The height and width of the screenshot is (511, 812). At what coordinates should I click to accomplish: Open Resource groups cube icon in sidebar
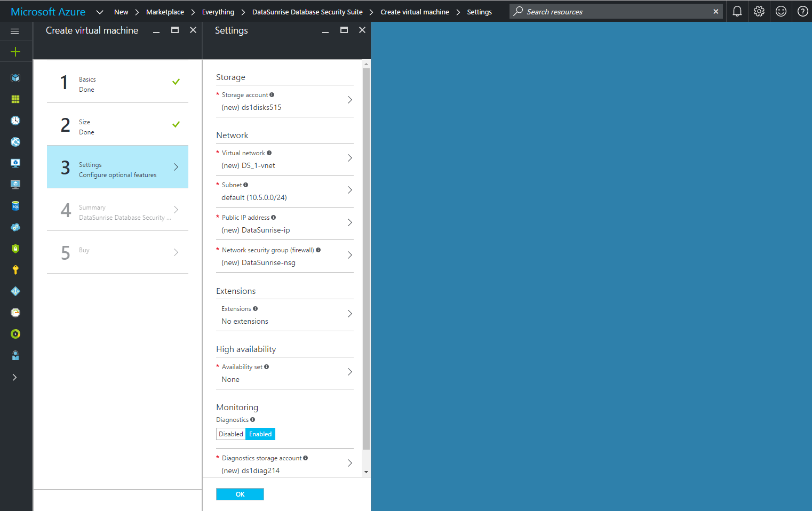point(15,78)
